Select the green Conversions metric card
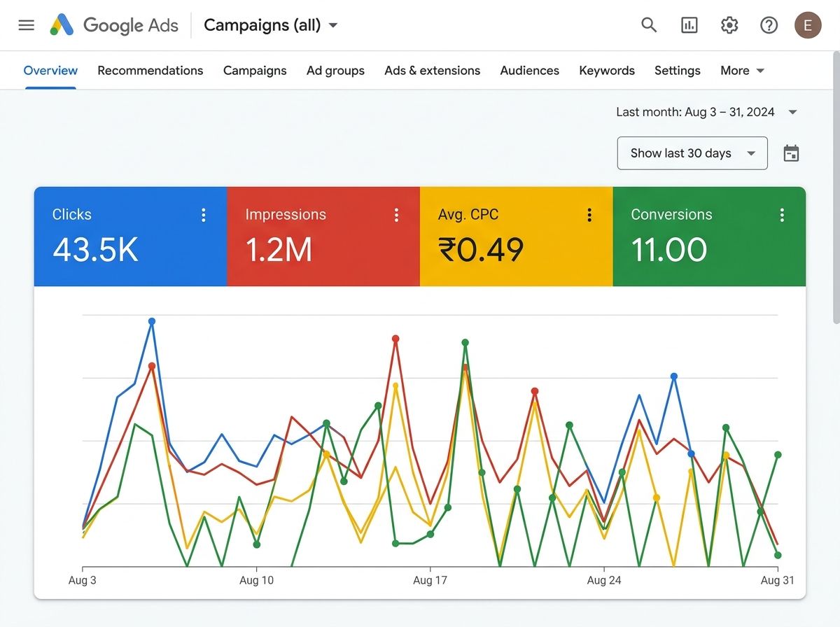840x627 pixels. tap(709, 237)
